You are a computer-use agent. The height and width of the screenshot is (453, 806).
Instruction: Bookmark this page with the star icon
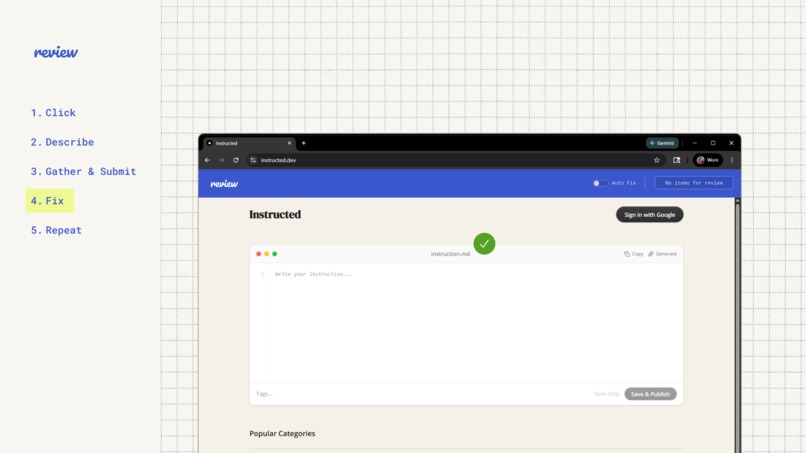click(656, 160)
